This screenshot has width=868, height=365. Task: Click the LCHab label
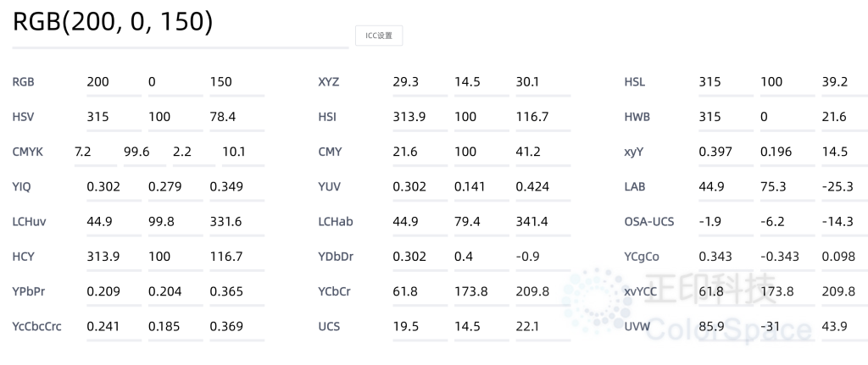click(336, 222)
